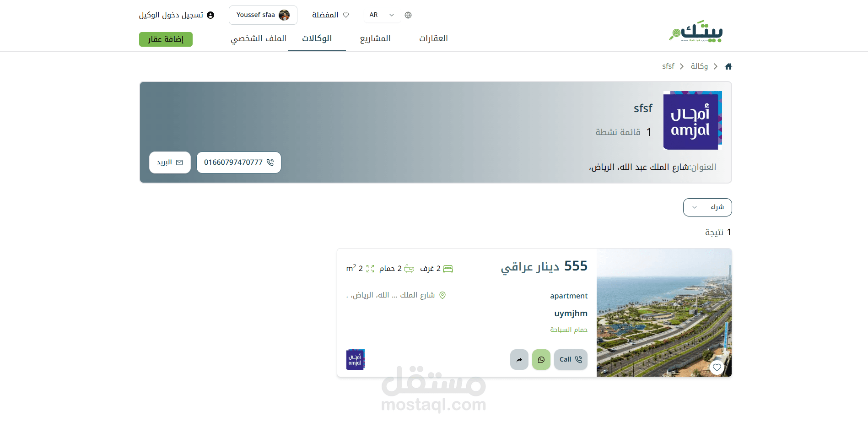Open the AR language dropdown
Viewport: 868px width, 422px height.
click(x=382, y=15)
